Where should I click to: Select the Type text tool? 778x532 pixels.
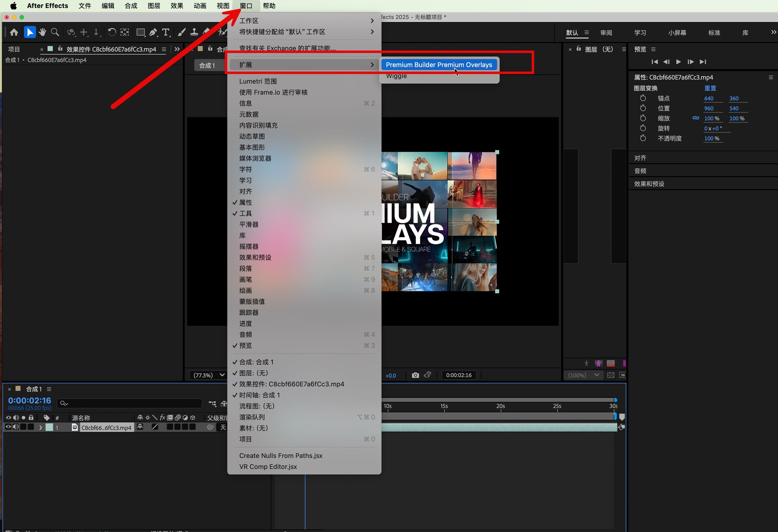click(166, 32)
